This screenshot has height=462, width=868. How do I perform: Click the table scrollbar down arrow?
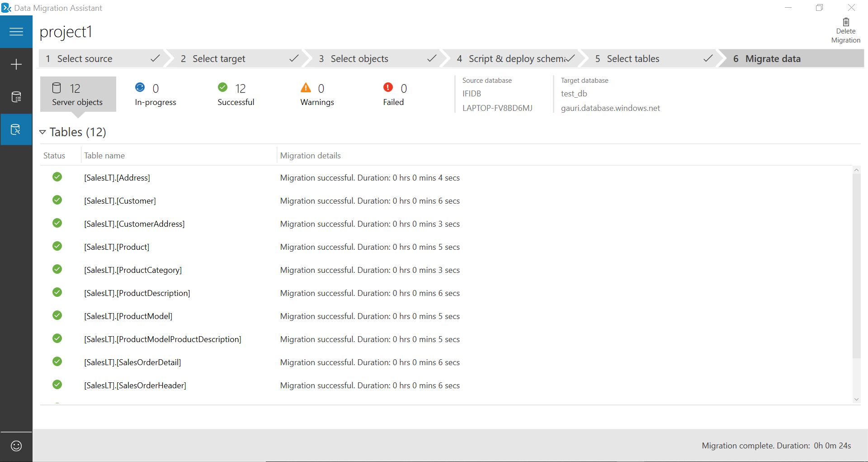pos(856,399)
